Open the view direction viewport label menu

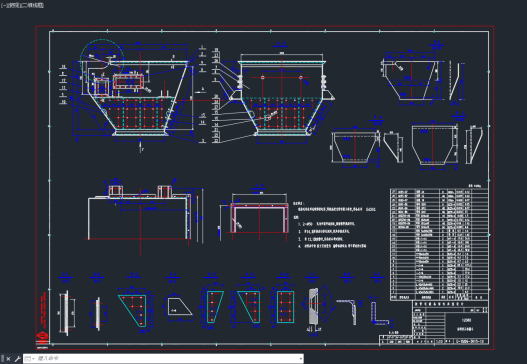coord(12,5)
